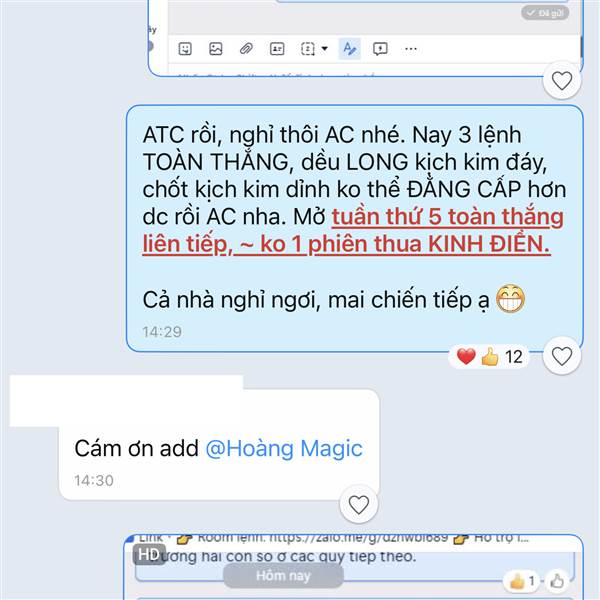600x600 pixels.
Task: Click the outlined thumbs-up like button
Action: click(x=557, y=581)
